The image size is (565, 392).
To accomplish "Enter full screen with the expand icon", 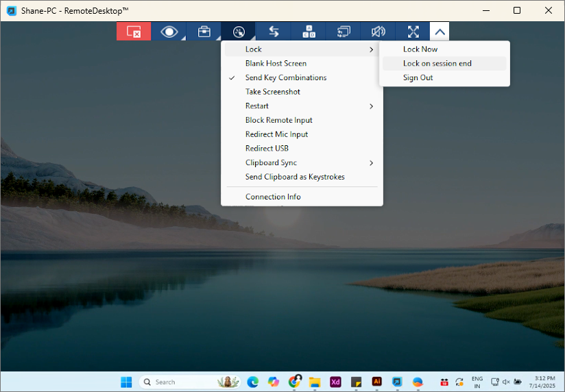I will pyautogui.click(x=413, y=32).
